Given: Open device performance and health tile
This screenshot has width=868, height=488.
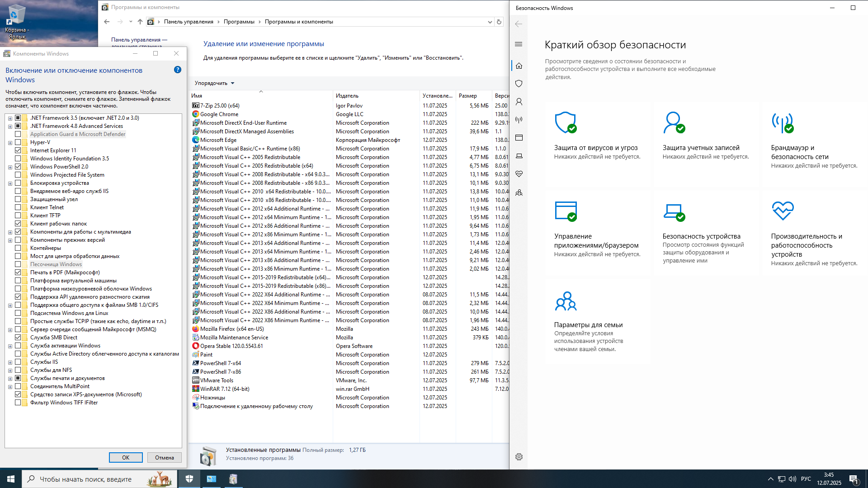Looking at the screenshot, I should point(815,234).
